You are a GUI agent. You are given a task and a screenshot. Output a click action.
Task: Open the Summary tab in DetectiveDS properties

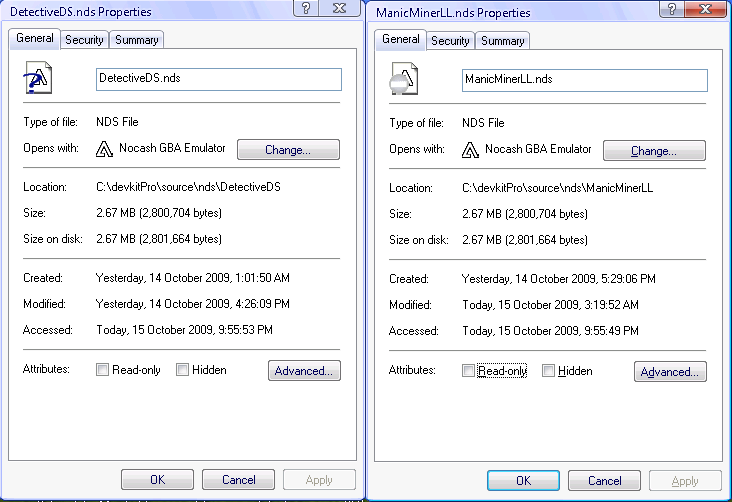(136, 40)
